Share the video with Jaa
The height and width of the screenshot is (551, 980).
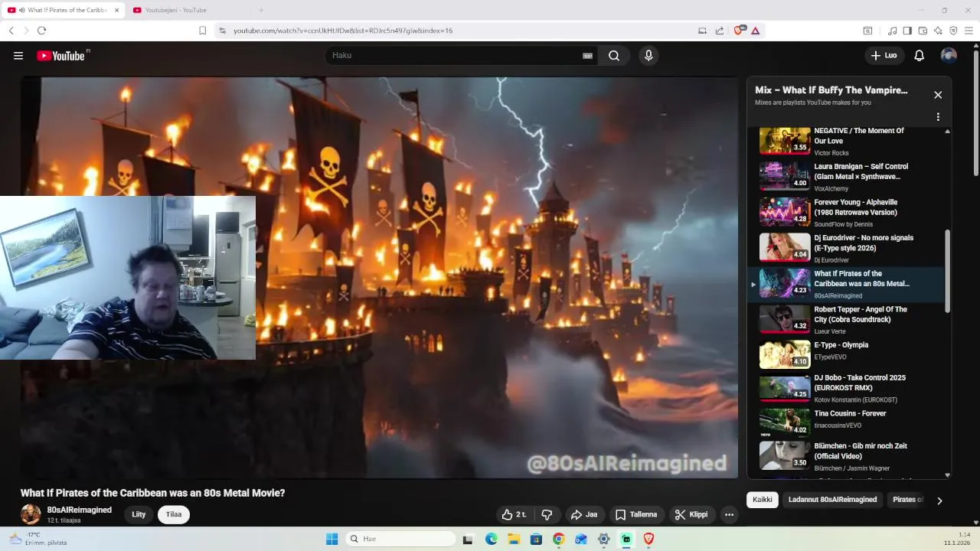(x=584, y=515)
